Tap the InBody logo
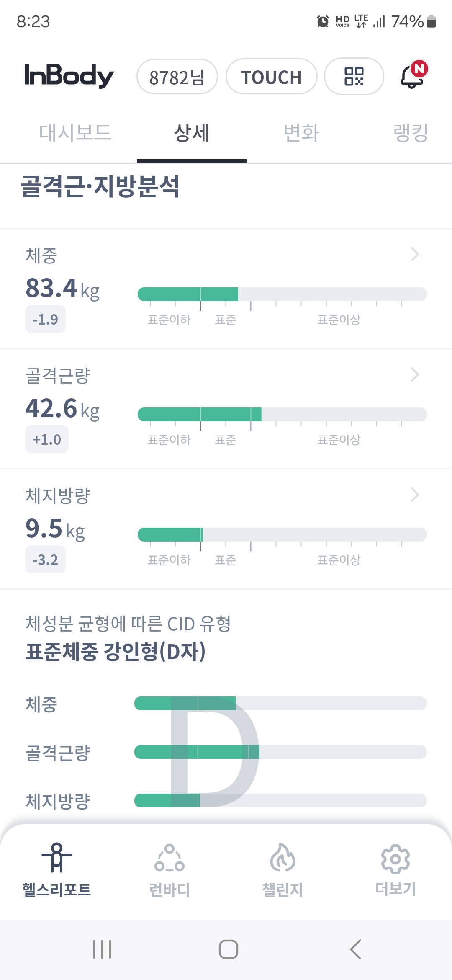Viewport: 452px width, 980px height. (69, 76)
